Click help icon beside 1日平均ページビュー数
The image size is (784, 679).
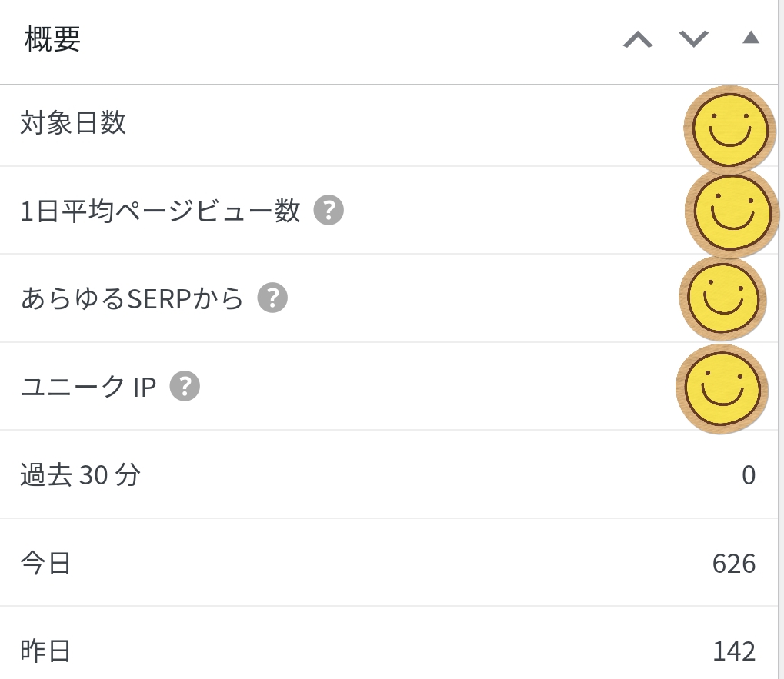click(329, 210)
